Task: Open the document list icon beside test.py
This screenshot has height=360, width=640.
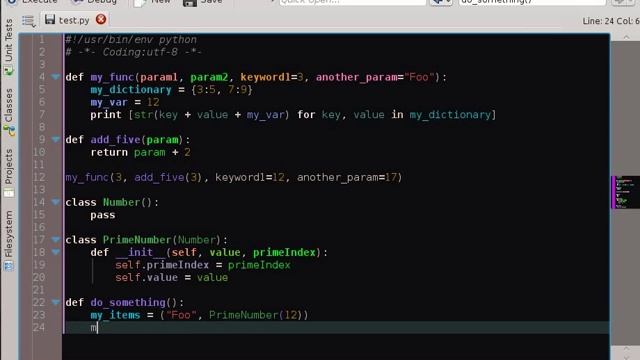Action: coord(29,21)
